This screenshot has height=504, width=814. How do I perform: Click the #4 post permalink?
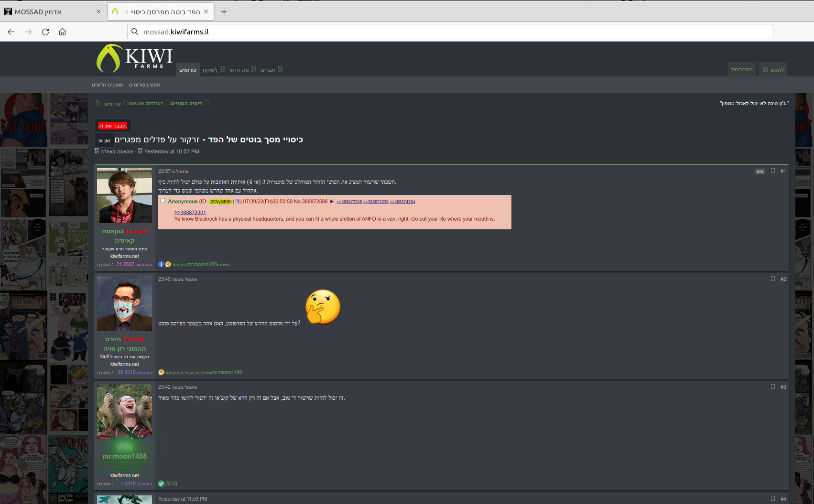pos(783,499)
